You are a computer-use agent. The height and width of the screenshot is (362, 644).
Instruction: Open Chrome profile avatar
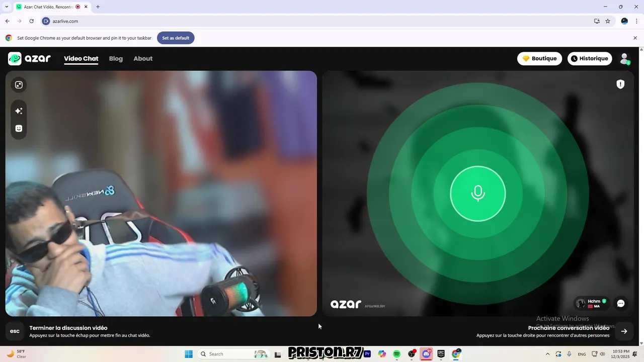(x=624, y=21)
